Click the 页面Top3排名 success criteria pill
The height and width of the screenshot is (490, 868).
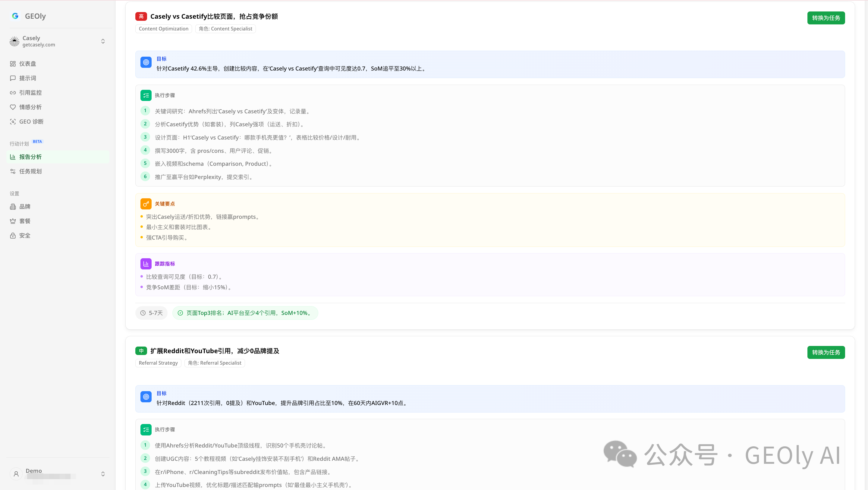coord(245,313)
